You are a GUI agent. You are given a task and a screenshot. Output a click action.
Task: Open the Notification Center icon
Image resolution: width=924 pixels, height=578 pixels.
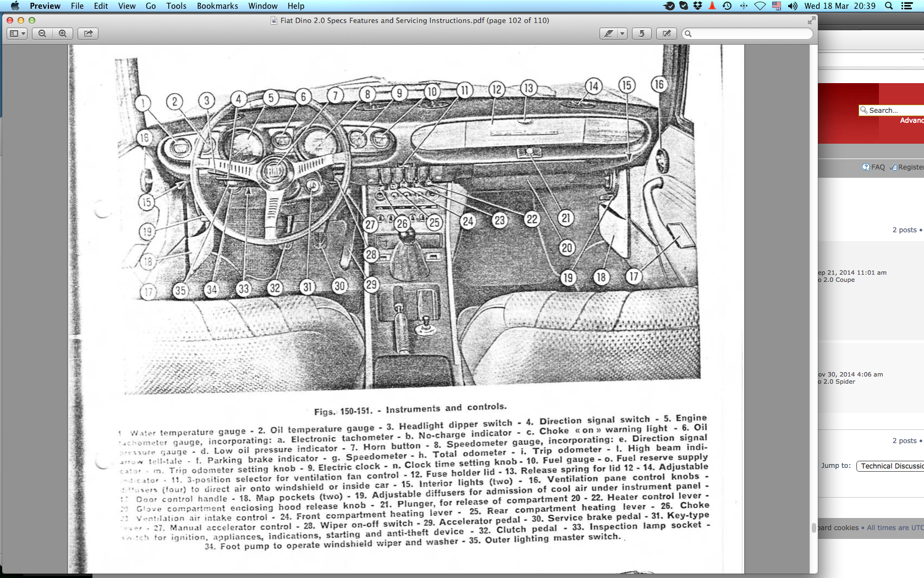click(908, 6)
